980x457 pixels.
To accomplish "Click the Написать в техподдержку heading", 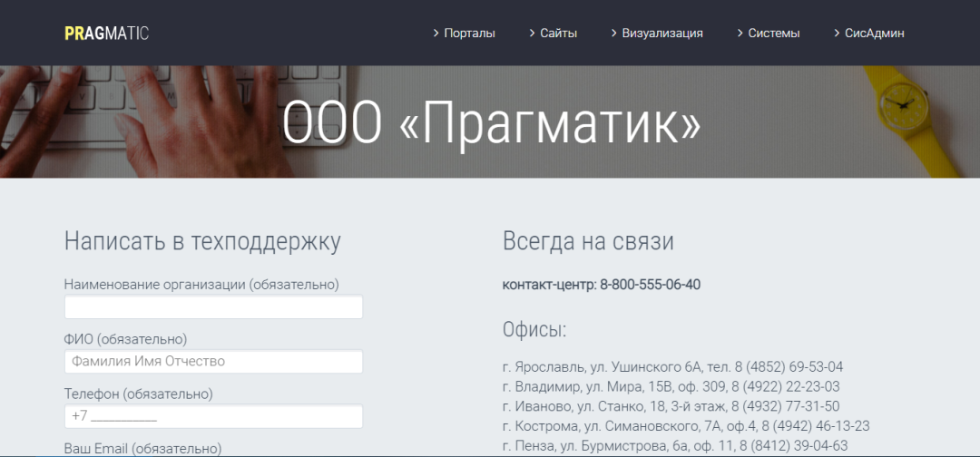I will point(202,242).
